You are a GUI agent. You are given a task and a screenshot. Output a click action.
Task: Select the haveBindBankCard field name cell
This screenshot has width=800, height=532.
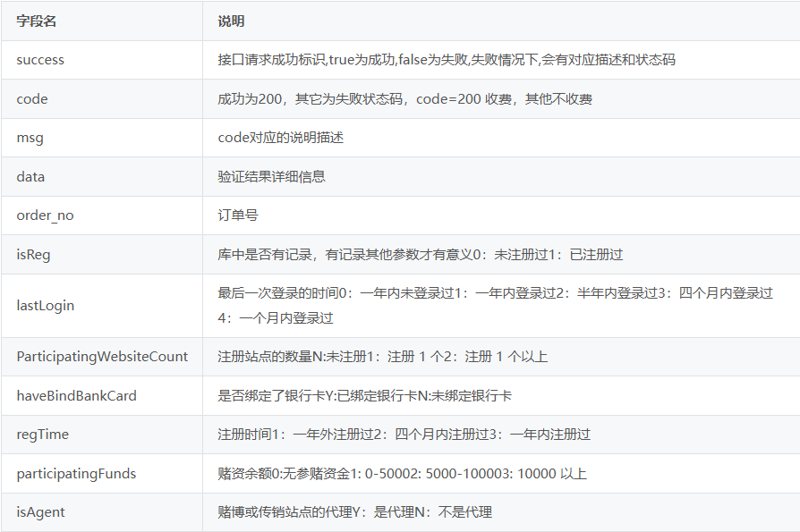pos(76,395)
